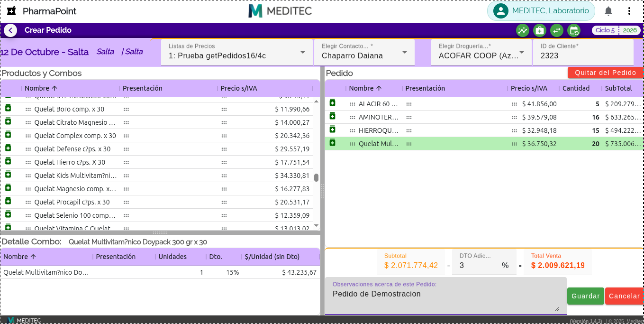
Task: Click bottle icon on AMINOTER order row
Action: [x=333, y=116]
